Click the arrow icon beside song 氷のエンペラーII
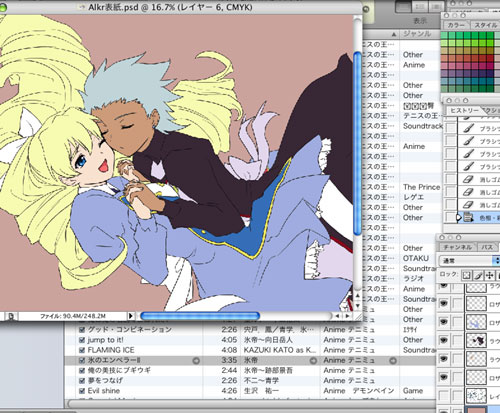The width and height of the screenshot is (500, 413). [x=196, y=360]
